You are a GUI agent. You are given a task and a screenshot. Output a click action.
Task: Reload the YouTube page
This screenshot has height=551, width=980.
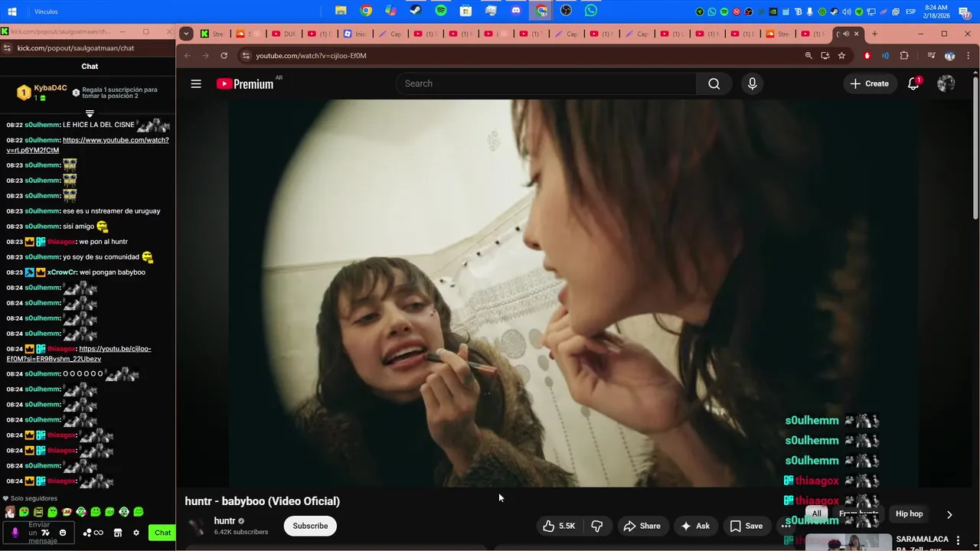coord(224,55)
